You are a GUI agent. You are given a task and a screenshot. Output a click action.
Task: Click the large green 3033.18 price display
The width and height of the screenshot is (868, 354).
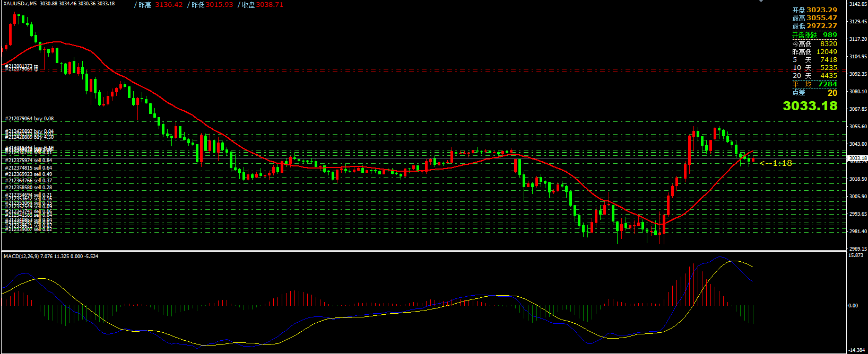[810, 106]
